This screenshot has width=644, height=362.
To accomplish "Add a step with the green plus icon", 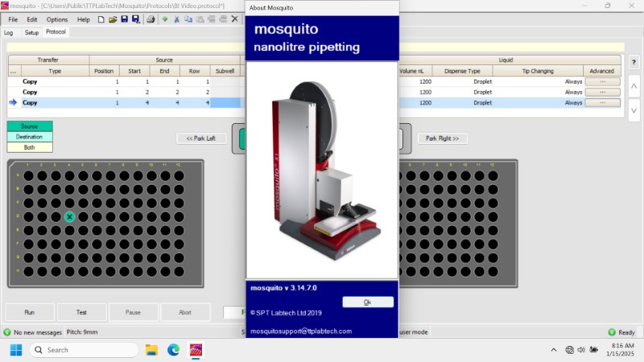I will [165, 19].
